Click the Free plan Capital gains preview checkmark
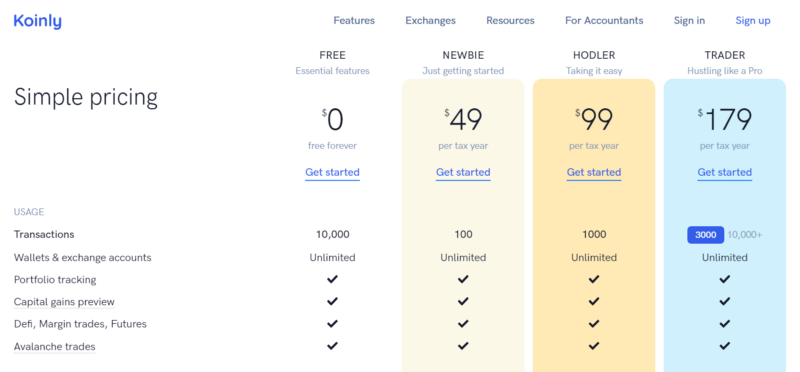The height and width of the screenshot is (372, 800). pyautogui.click(x=332, y=302)
